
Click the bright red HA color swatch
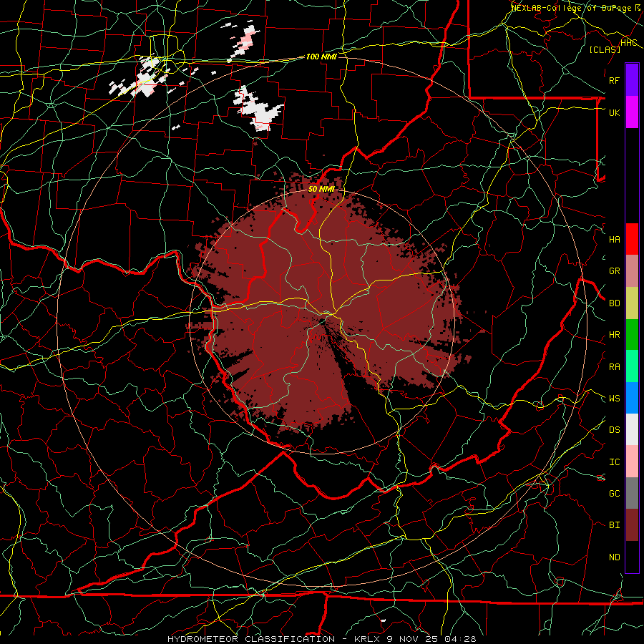click(x=632, y=239)
